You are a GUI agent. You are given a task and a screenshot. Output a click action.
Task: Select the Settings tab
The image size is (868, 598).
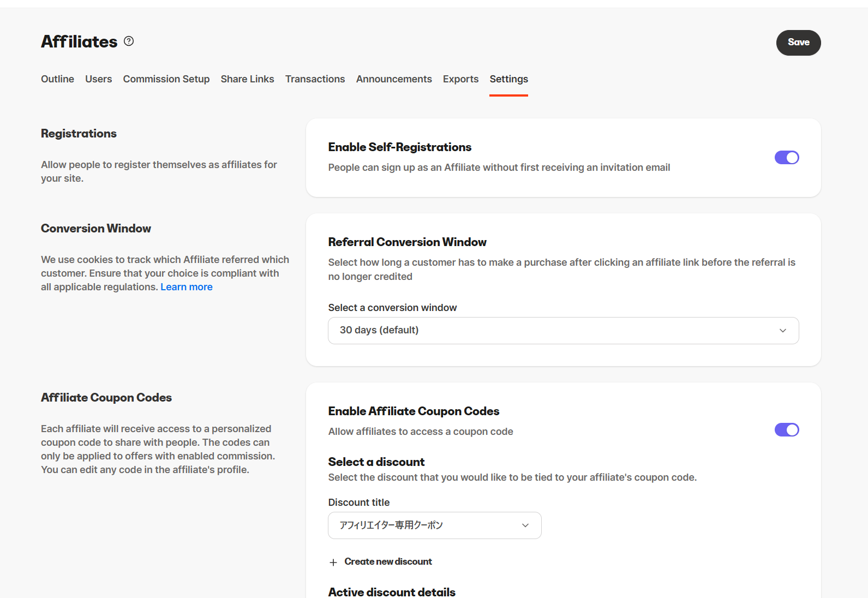tap(508, 79)
